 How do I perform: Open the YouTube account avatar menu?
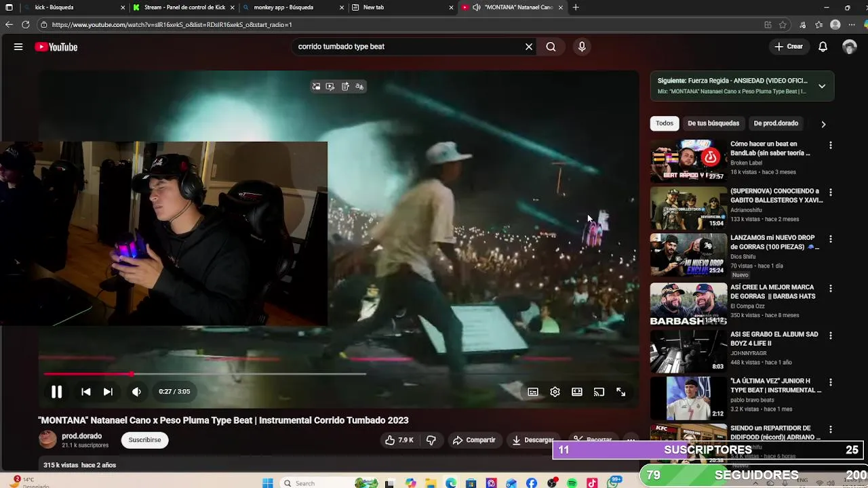pyautogui.click(x=850, y=47)
